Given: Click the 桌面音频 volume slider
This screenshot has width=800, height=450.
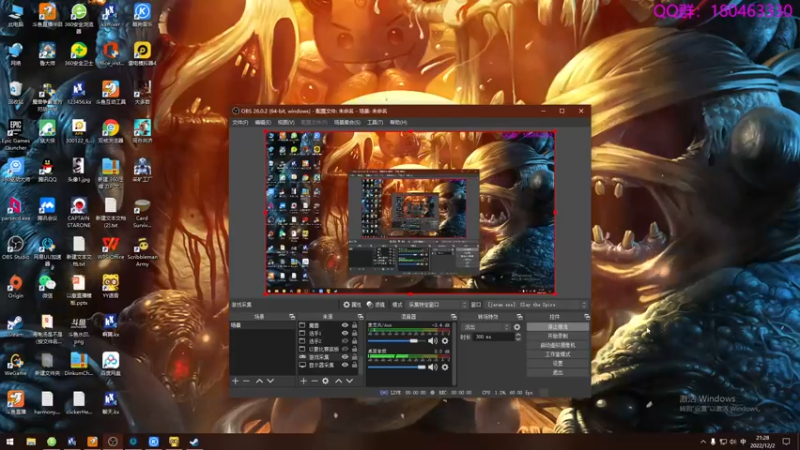Looking at the screenshot, I should (x=396, y=367).
